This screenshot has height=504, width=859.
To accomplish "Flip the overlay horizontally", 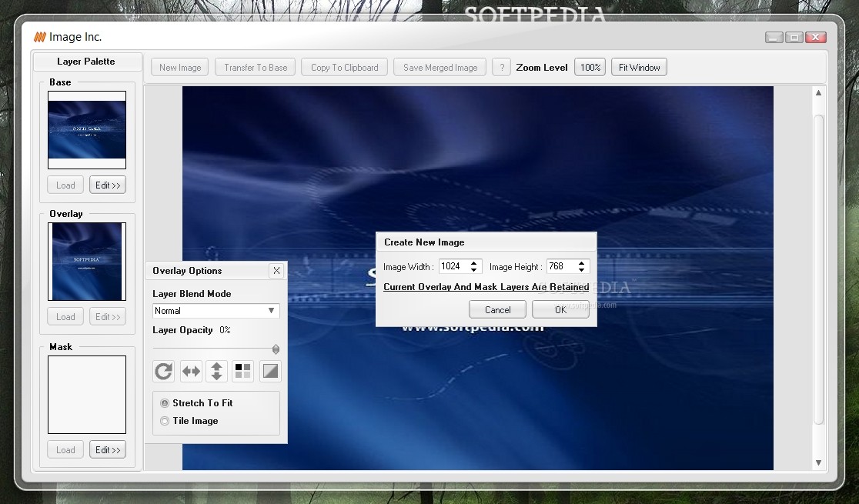I will (x=191, y=372).
